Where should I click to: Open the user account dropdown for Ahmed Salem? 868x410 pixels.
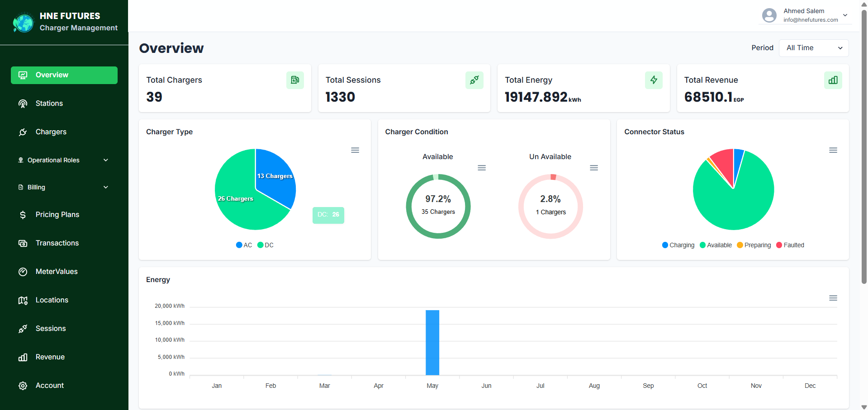coord(845,15)
